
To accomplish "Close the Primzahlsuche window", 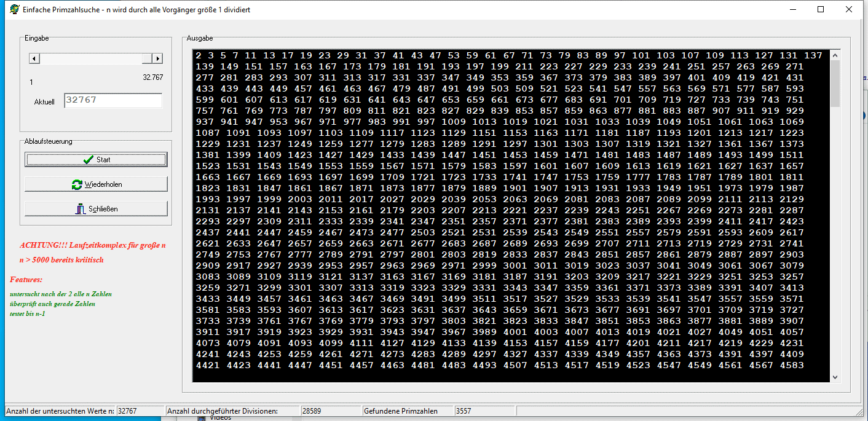I will [x=849, y=9].
